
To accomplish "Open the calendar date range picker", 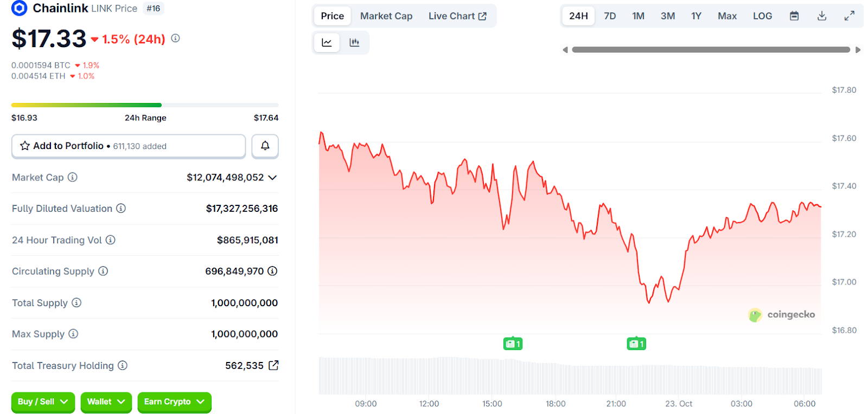I will pyautogui.click(x=794, y=16).
